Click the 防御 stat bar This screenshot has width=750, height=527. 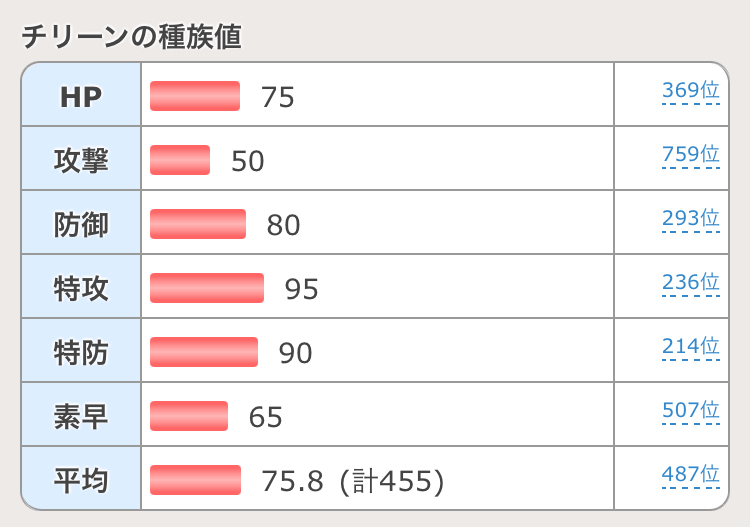198,224
